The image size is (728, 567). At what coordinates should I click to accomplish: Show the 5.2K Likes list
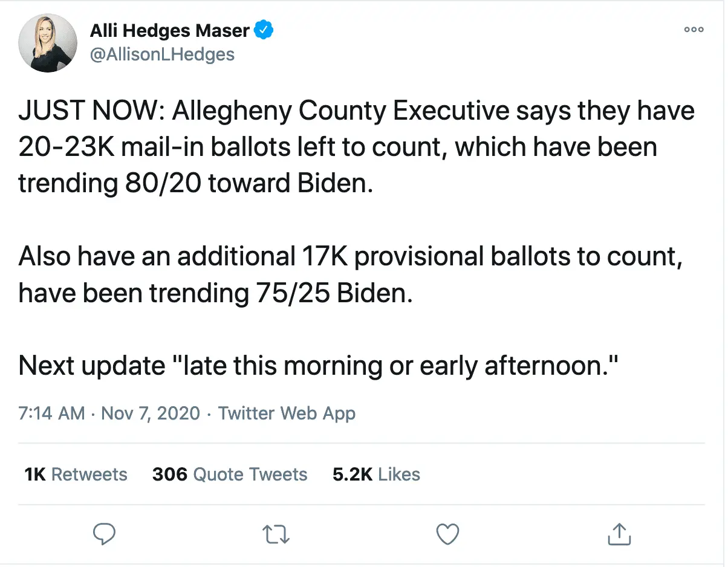(x=376, y=475)
